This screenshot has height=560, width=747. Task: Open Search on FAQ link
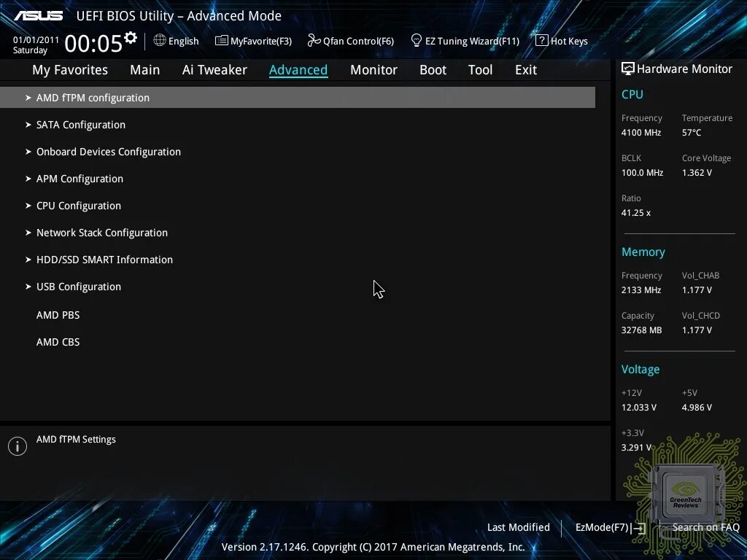[x=705, y=527]
